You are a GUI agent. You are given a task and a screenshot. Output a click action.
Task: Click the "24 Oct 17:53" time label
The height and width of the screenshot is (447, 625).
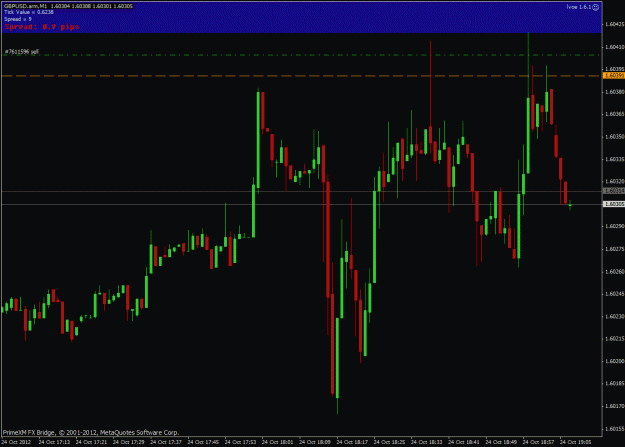[x=240, y=442]
